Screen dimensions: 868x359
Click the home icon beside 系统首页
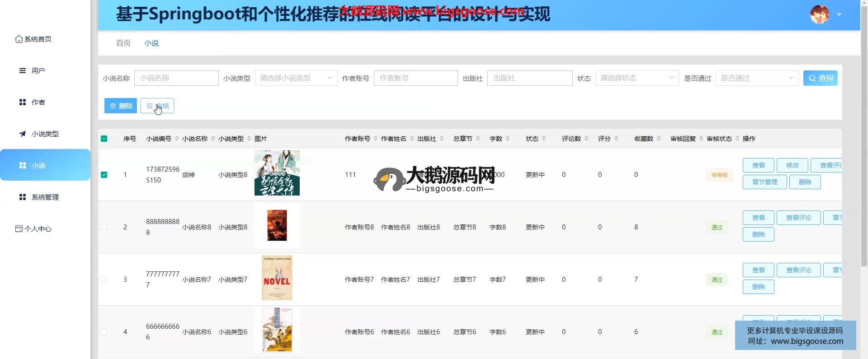coord(19,39)
